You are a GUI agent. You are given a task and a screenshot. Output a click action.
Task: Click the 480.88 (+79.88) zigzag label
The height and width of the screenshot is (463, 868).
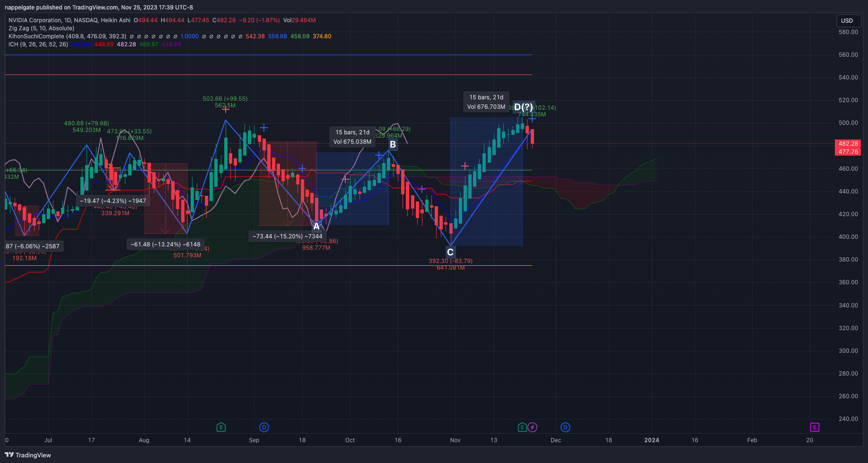pyautogui.click(x=87, y=123)
